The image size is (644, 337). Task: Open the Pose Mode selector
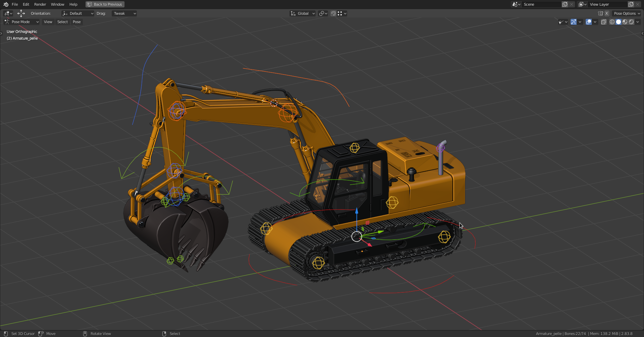21,22
